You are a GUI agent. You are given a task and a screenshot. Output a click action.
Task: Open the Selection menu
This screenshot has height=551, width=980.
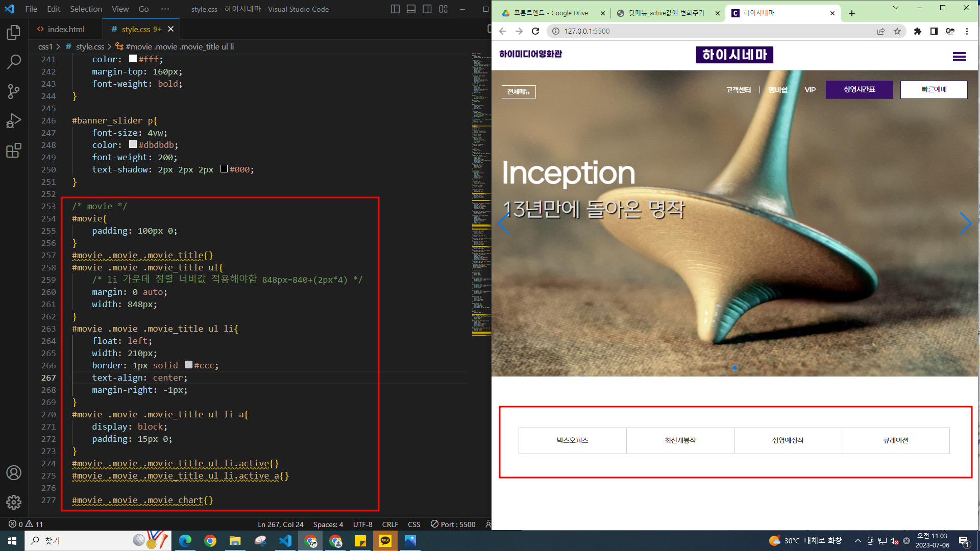86,9
